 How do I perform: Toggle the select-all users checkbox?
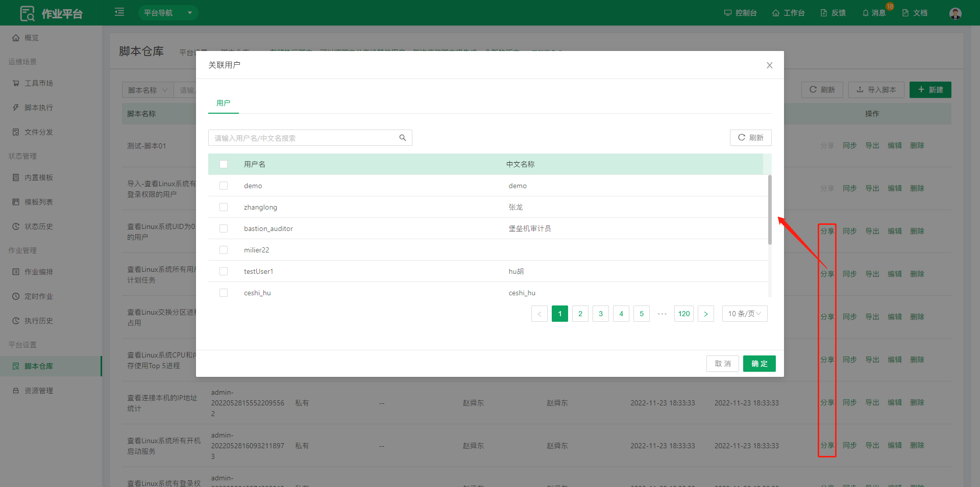pos(224,164)
